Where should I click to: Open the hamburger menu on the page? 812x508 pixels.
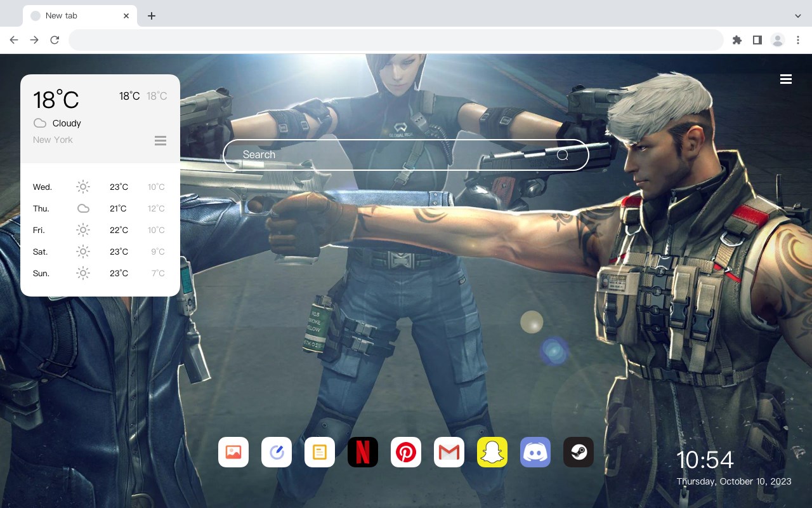786,79
